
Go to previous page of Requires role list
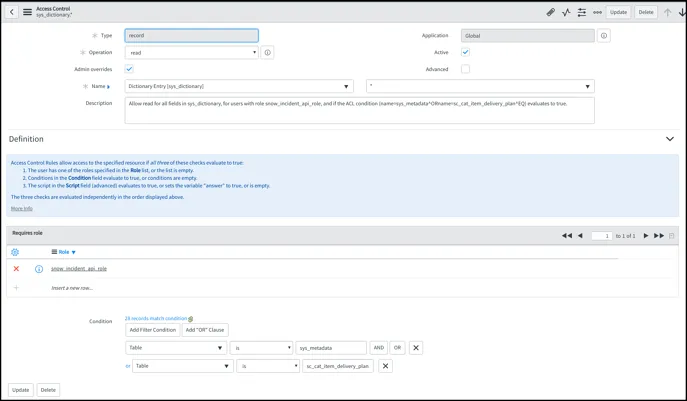(580, 236)
